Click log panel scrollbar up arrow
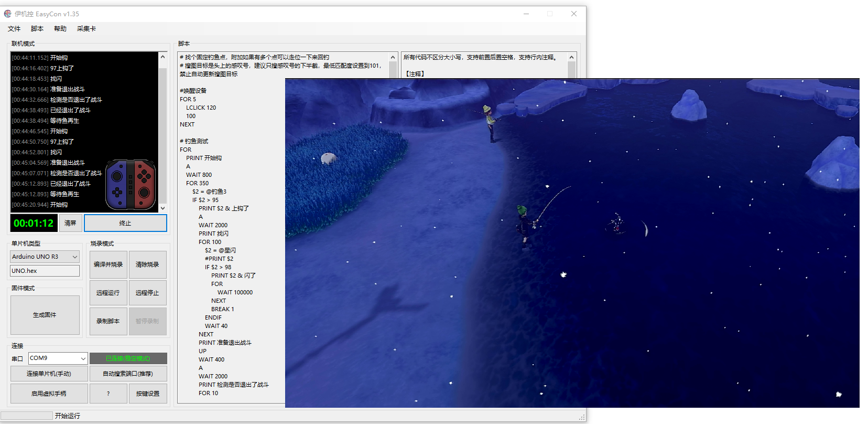 [162, 57]
